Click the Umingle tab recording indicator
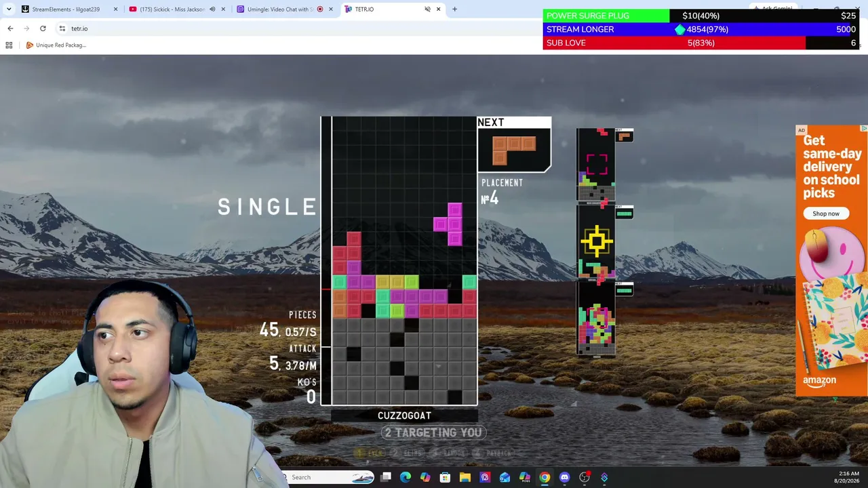Image resolution: width=868 pixels, height=488 pixels. [x=320, y=9]
